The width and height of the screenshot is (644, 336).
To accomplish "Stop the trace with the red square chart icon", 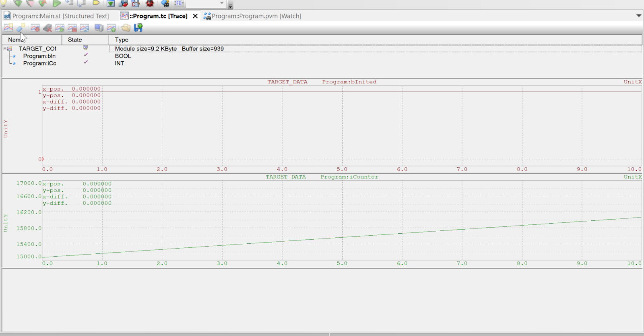I will [x=72, y=28].
